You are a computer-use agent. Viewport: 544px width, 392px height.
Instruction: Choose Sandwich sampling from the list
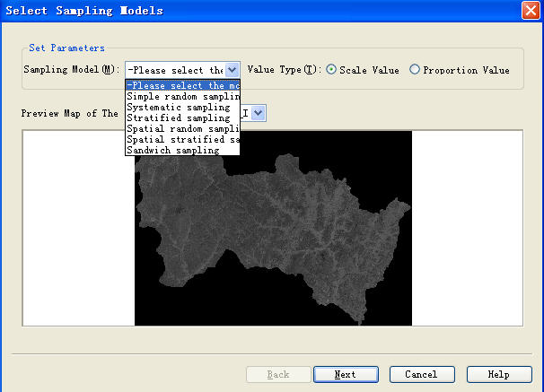182,150
